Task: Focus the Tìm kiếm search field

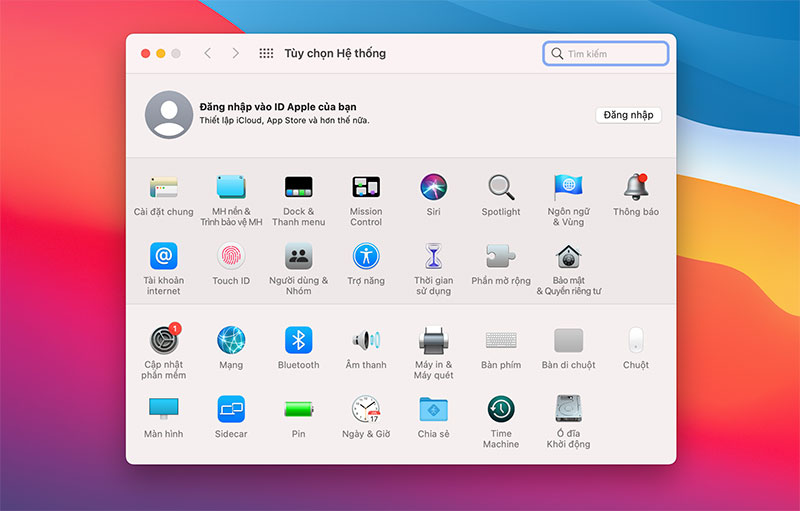Action: pos(606,54)
